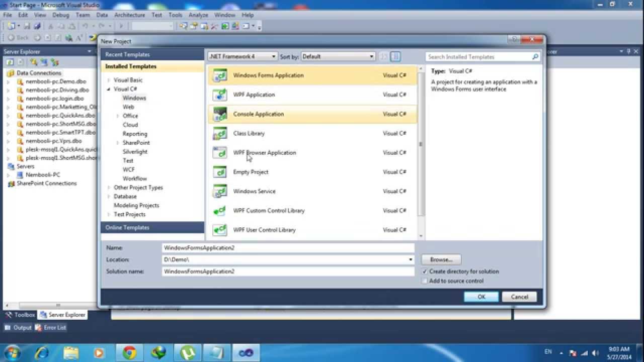This screenshot has width=644, height=362.
Task: Open the Debug menu
Action: 61,15
